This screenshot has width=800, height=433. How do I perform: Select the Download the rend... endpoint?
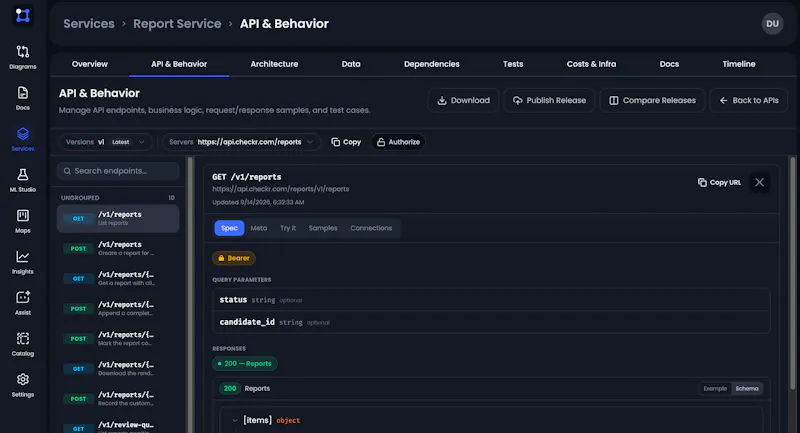tap(118, 369)
